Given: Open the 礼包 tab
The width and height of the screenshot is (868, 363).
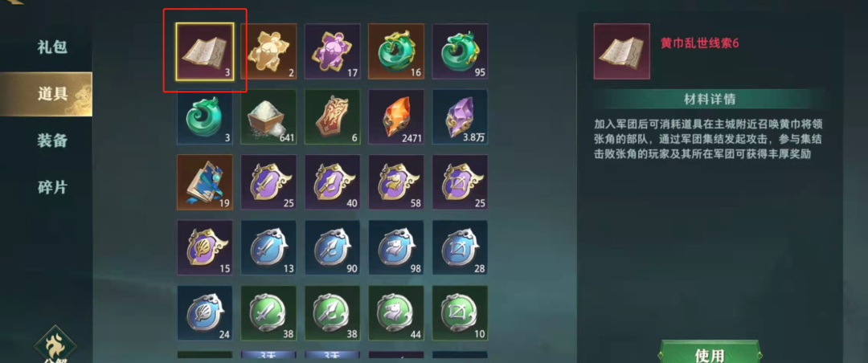Looking at the screenshot, I should point(52,47).
